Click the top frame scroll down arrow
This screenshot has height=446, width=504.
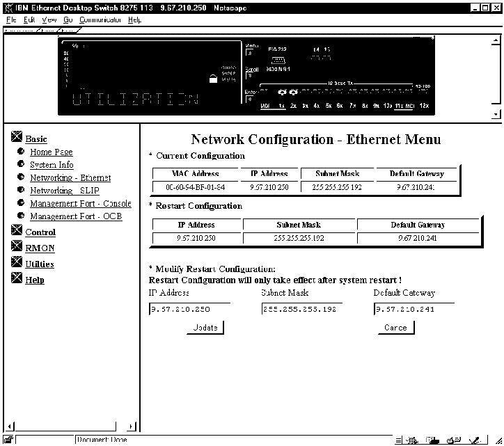coord(496,113)
